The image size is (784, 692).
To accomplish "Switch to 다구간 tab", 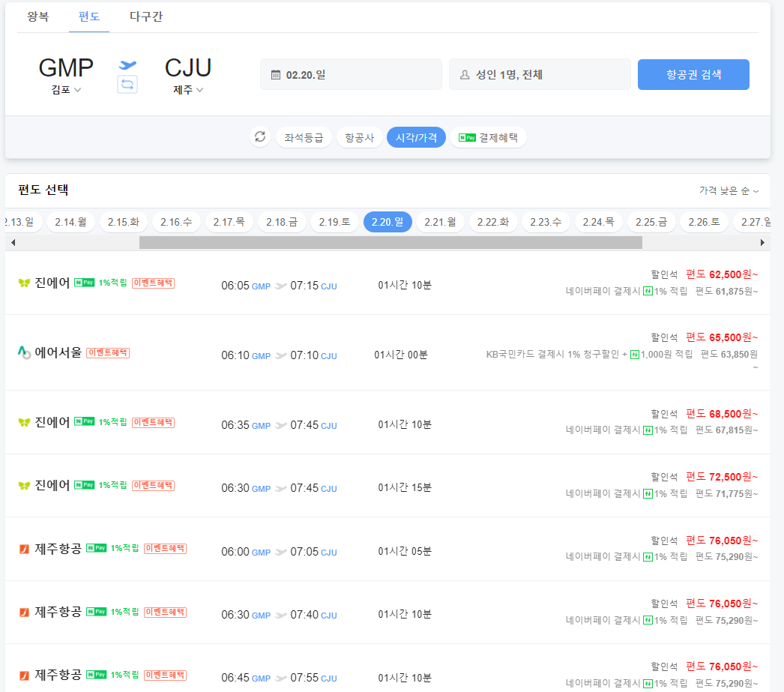I will tap(146, 16).
